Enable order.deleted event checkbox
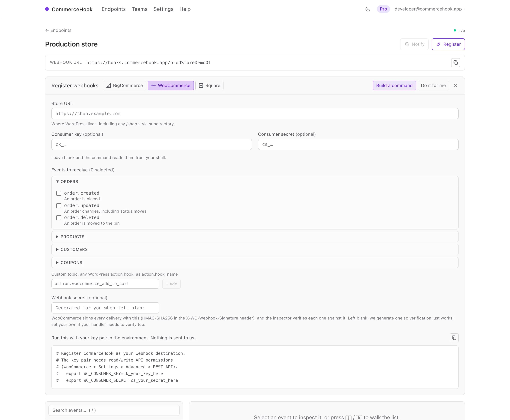Viewport: 510px width, 420px height. tap(58, 218)
